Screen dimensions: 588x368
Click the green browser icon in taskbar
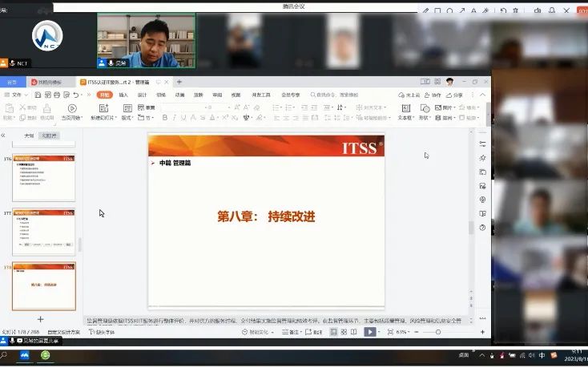[46, 355]
